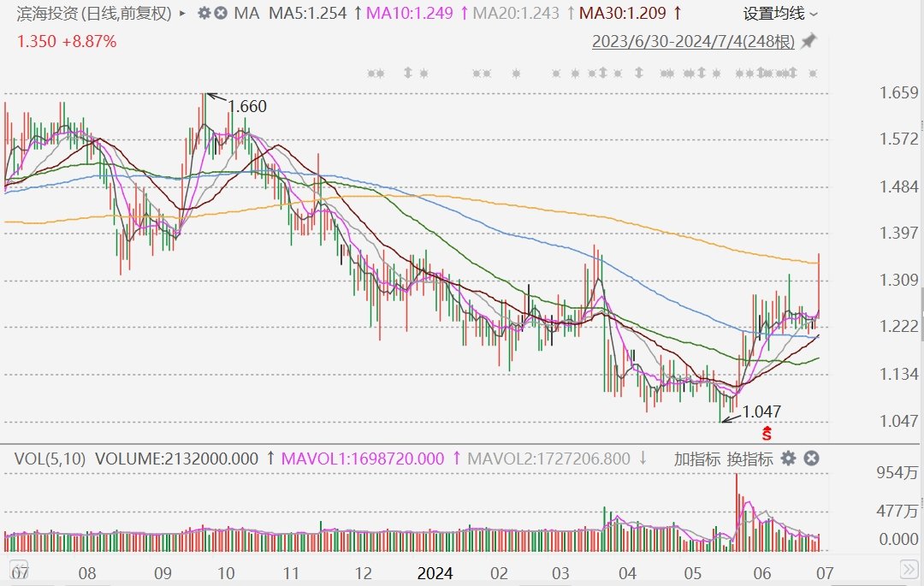Click the 1.659 price axis label
Viewport: 924px width, 586px height.
pyautogui.click(x=898, y=92)
